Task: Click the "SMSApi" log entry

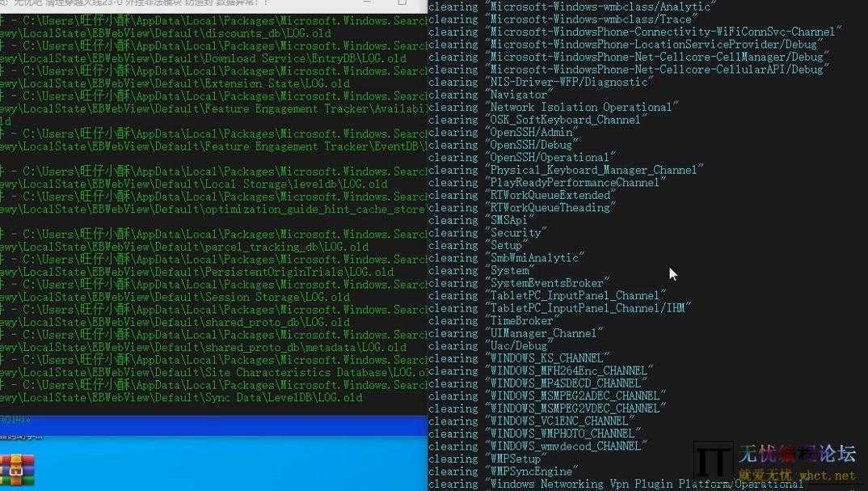Action: 508,220
